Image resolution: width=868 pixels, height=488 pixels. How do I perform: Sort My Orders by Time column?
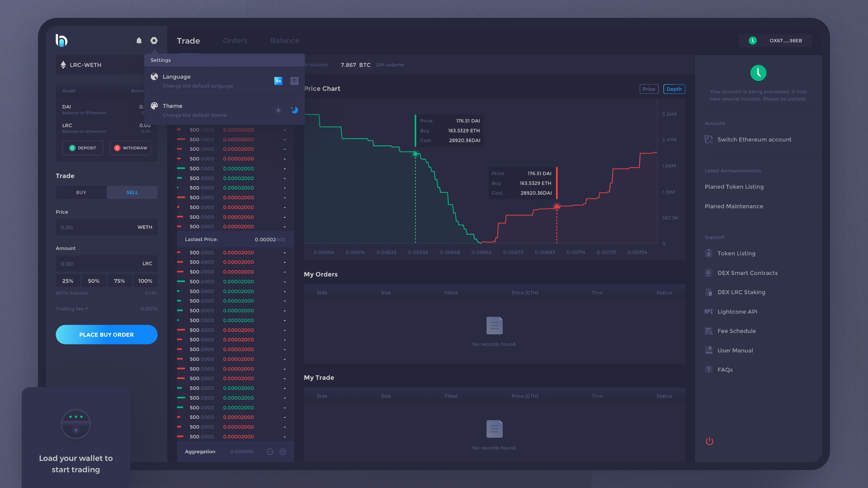597,293
